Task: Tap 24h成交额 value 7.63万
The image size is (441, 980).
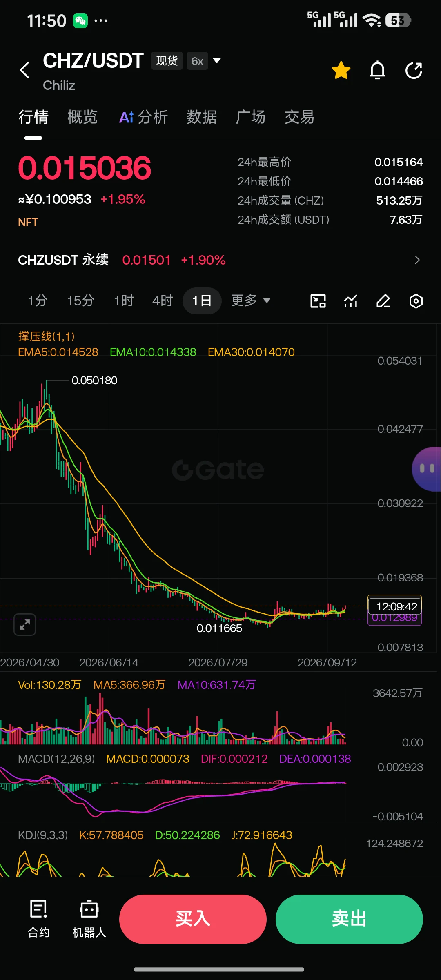Action: coord(406,220)
